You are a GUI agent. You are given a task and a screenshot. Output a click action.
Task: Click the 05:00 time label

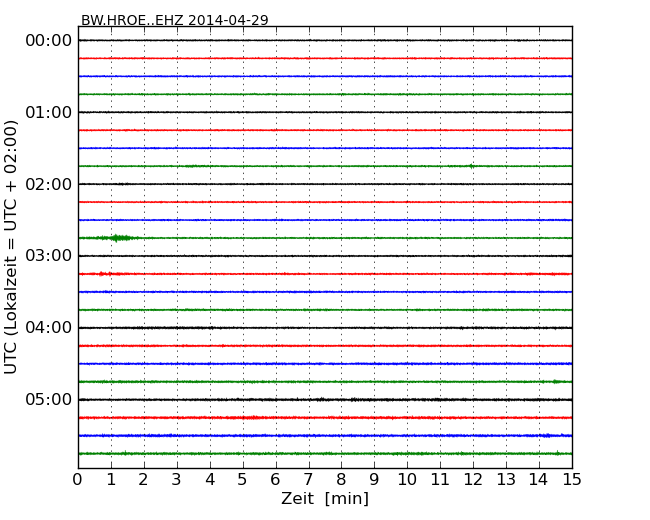49,399
